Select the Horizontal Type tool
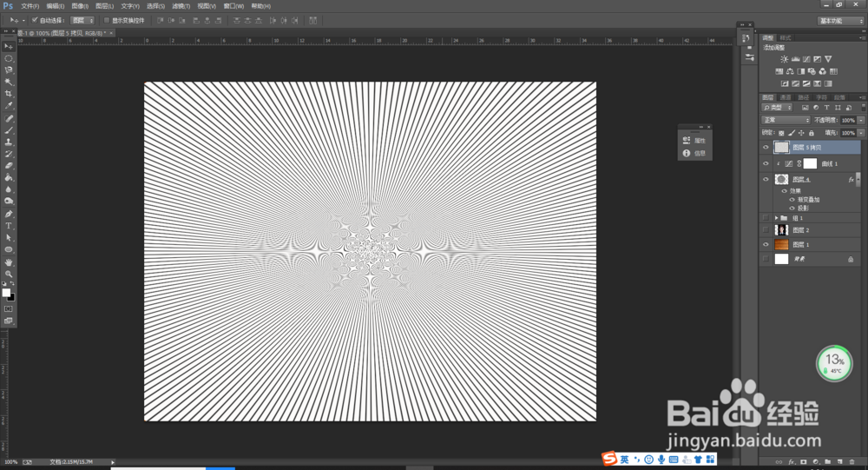 9,226
